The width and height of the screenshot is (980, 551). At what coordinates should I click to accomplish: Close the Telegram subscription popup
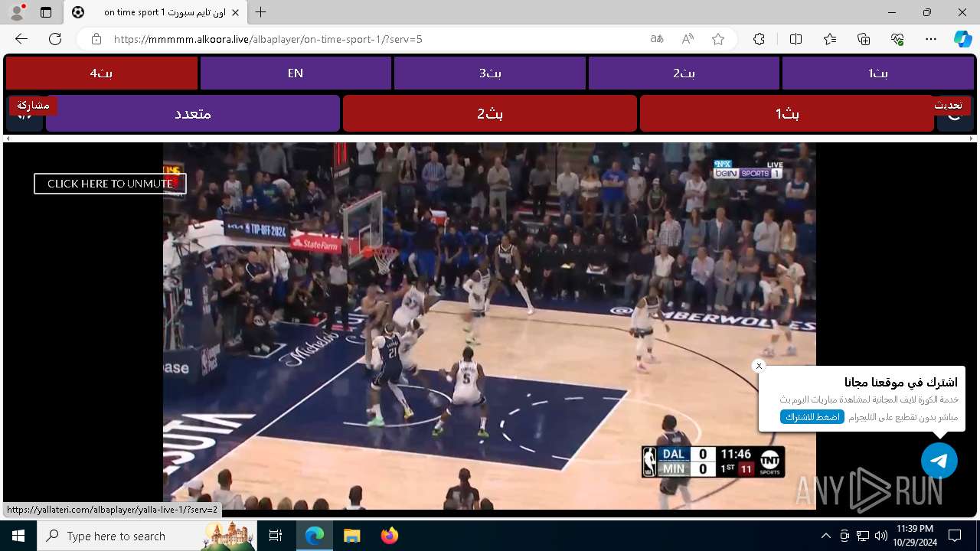click(759, 366)
